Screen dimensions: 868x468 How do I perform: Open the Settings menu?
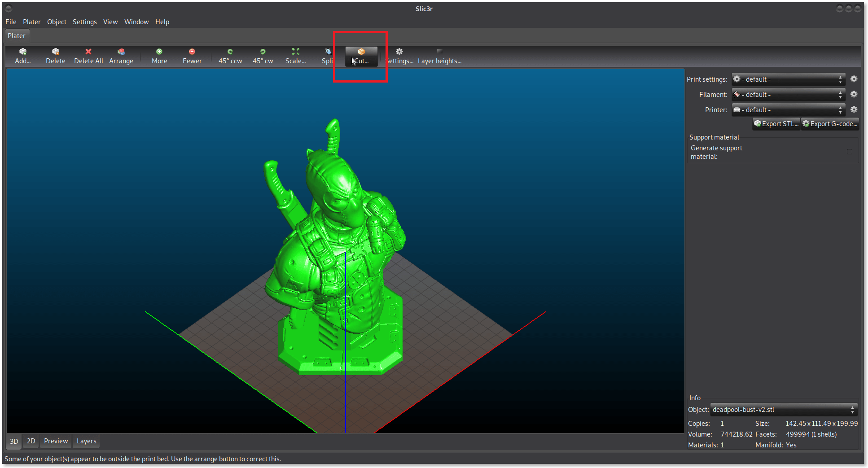tap(84, 22)
